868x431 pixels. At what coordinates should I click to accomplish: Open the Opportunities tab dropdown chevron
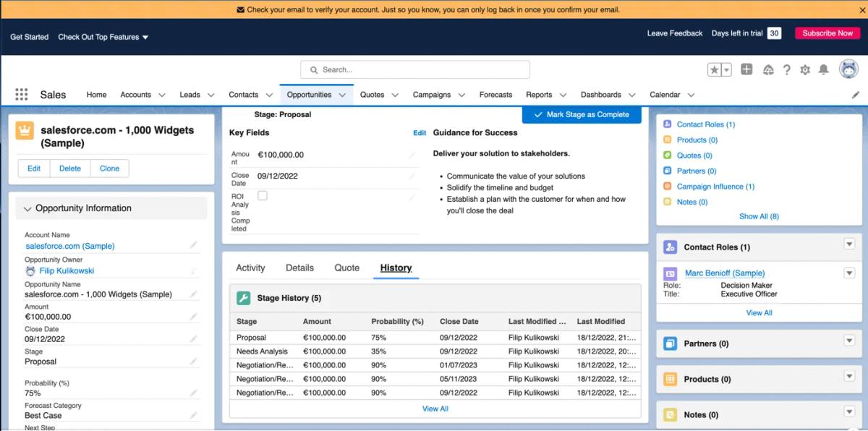342,95
